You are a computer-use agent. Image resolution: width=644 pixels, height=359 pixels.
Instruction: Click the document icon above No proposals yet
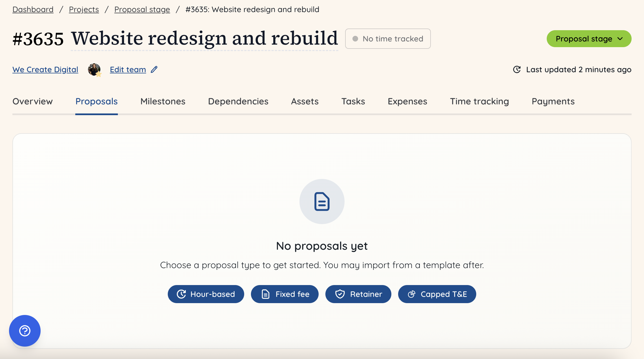click(322, 202)
